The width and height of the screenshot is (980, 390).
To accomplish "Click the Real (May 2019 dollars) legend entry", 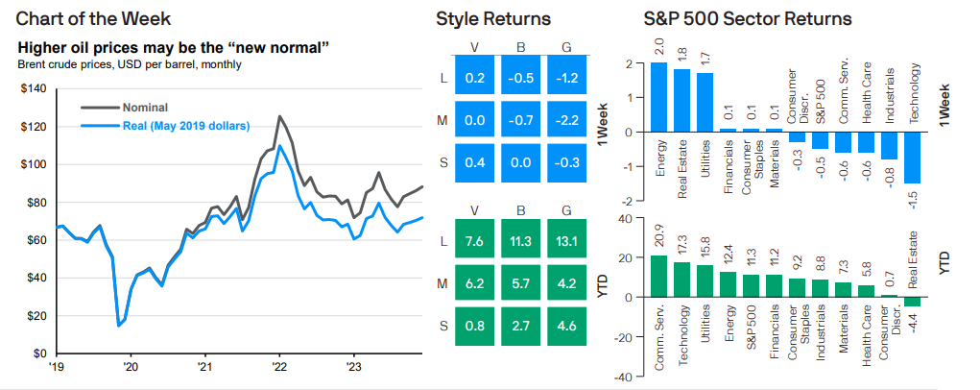I will pyautogui.click(x=184, y=125).
